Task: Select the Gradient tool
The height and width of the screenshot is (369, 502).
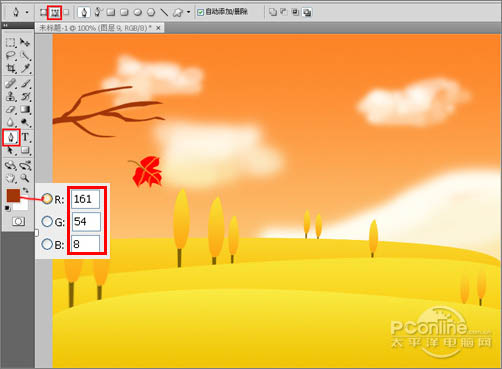Action: coord(25,109)
